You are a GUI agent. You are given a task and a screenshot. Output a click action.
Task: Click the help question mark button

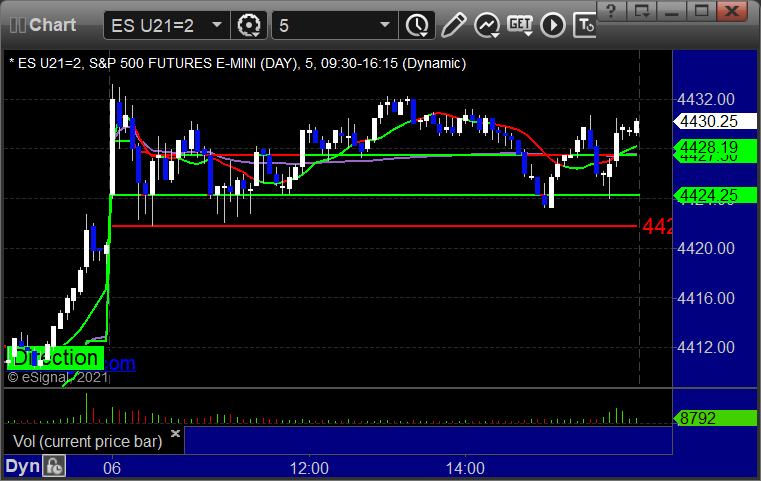click(x=611, y=11)
